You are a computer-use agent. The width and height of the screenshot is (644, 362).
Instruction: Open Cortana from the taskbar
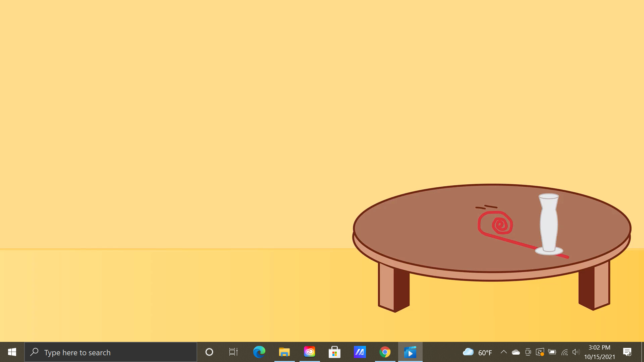coord(209,352)
